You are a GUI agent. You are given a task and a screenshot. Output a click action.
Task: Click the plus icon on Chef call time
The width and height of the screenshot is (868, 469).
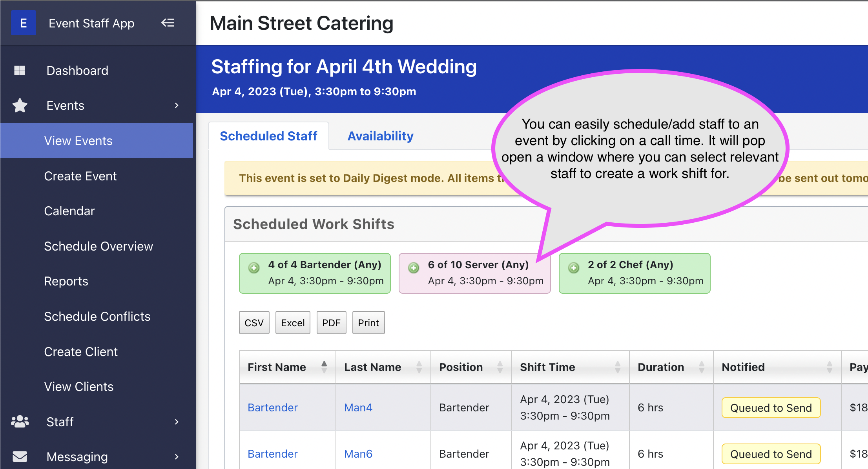574,268
